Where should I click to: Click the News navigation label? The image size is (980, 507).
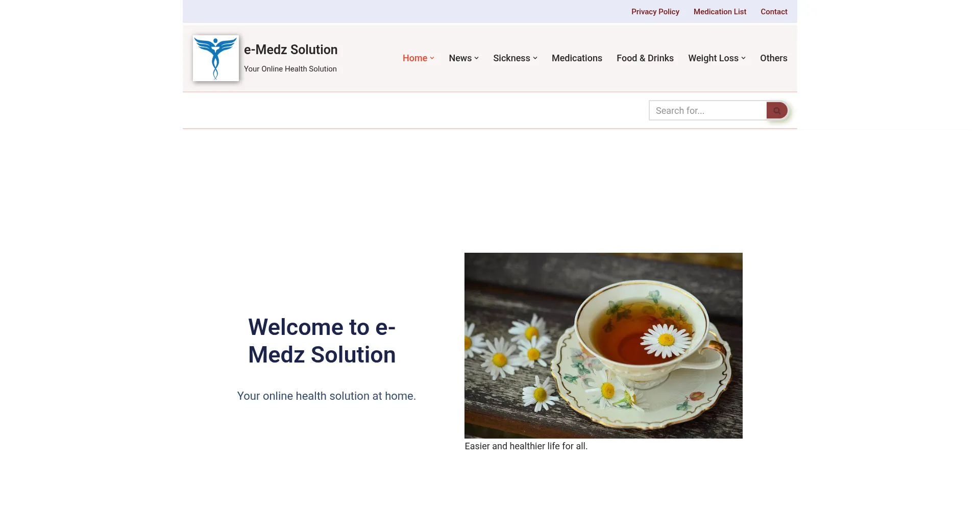(x=460, y=58)
